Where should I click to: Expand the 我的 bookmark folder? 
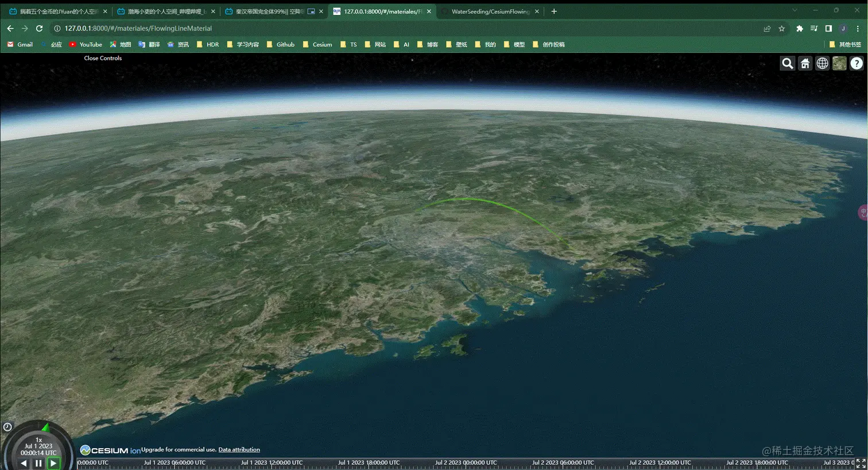485,44
